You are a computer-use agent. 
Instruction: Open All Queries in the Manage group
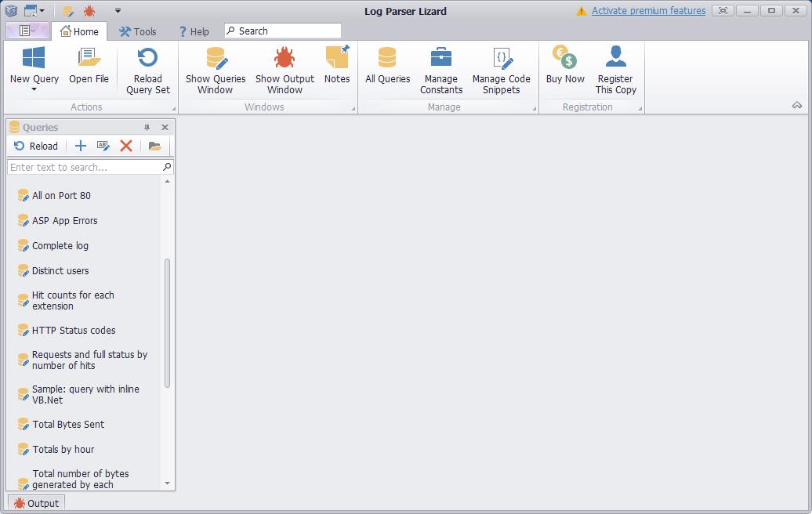click(387, 65)
